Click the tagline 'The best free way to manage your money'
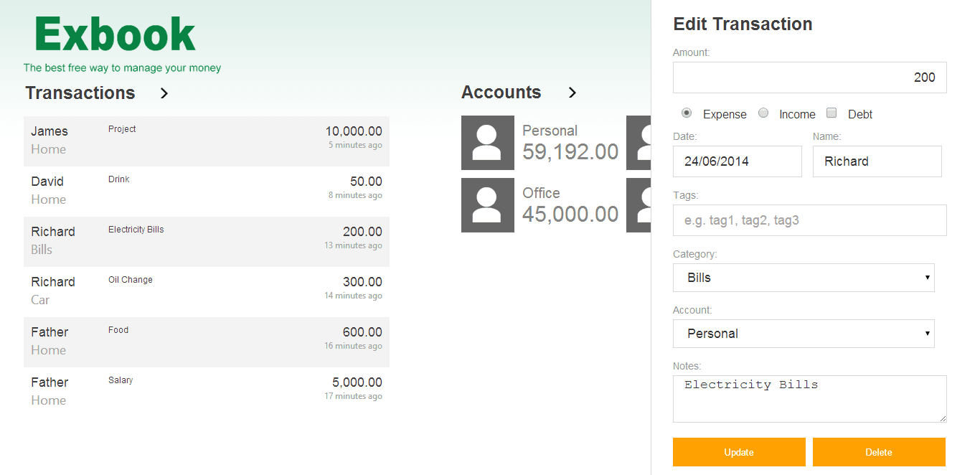The height and width of the screenshot is (475, 980). 122,68
